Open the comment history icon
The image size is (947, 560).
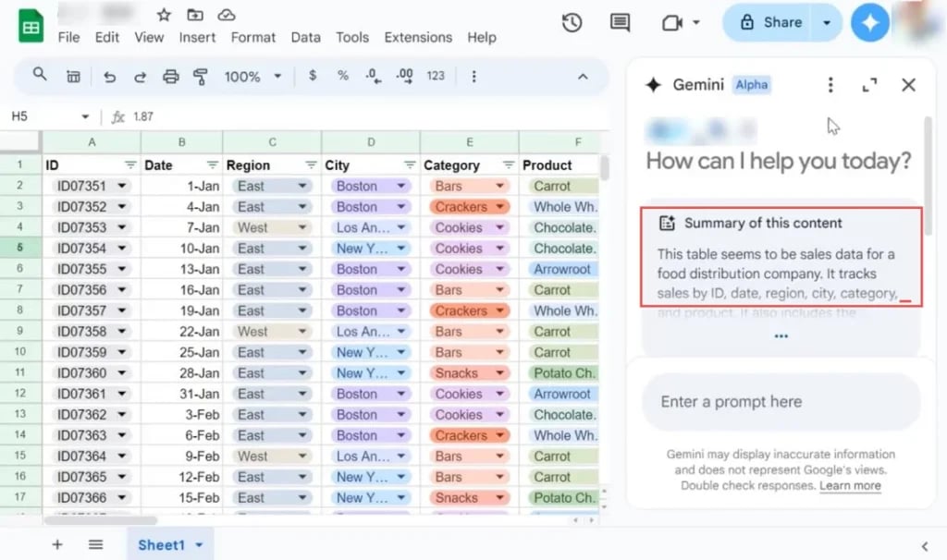620,22
